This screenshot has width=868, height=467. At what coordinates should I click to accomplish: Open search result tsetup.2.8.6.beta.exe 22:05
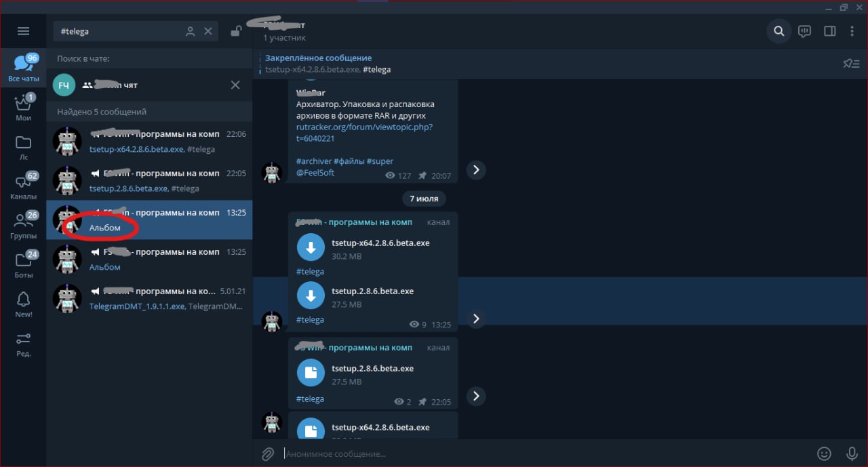pos(149,181)
